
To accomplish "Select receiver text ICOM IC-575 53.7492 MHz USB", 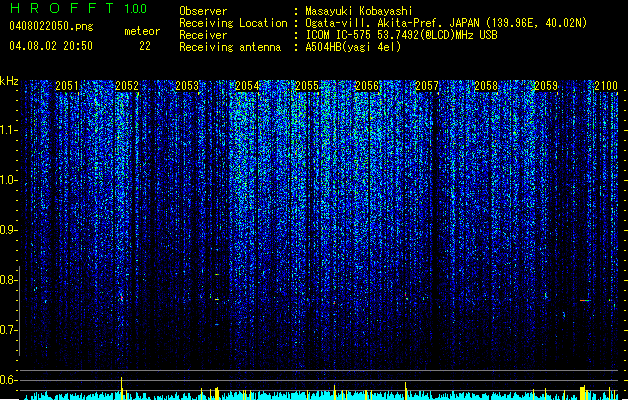I will 402,35.
